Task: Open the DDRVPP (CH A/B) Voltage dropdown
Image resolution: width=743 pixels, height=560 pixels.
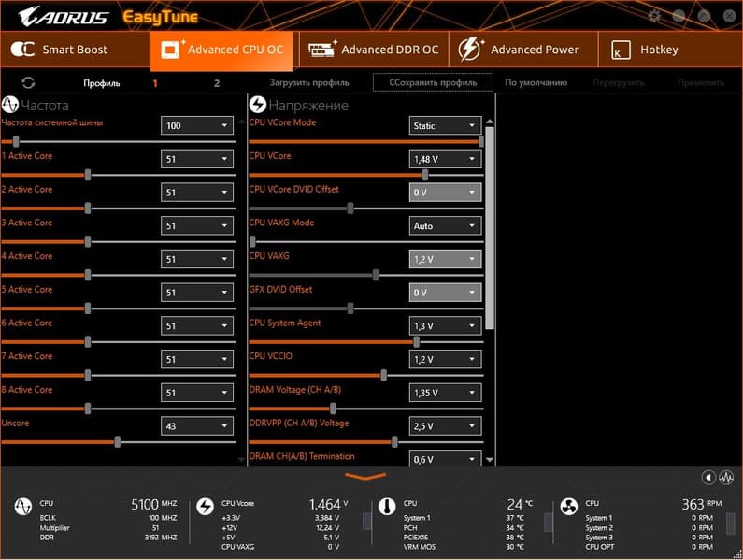Action: (x=445, y=425)
